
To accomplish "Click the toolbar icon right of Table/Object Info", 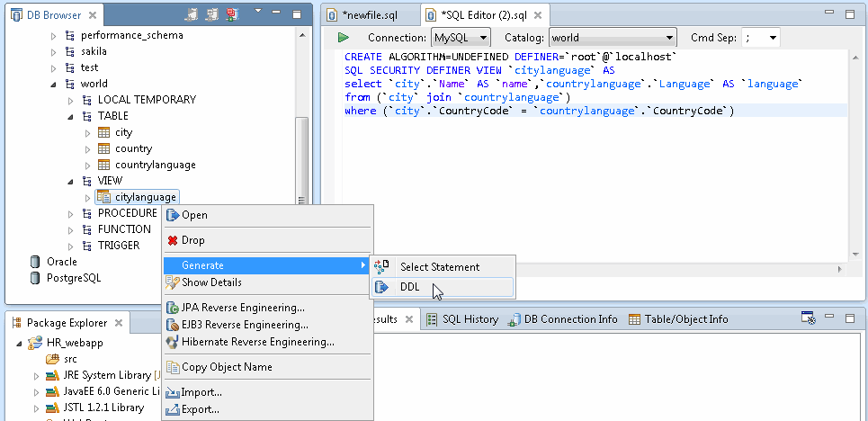I will point(808,318).
